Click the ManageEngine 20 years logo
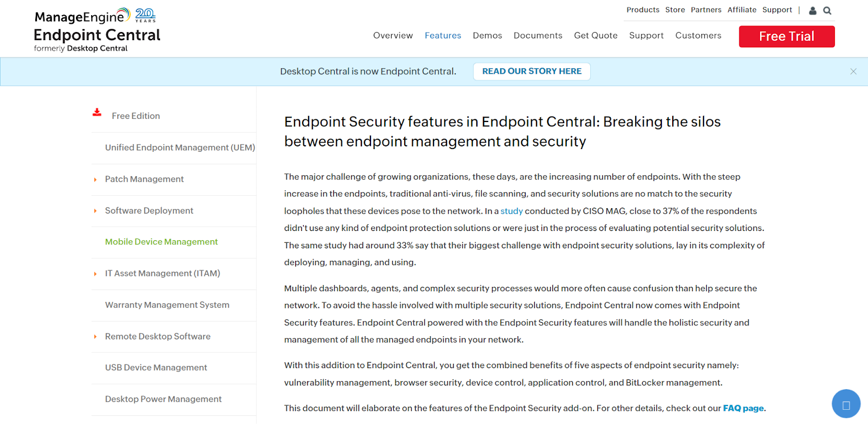The height and width of the screenshot is (424, 868). point(95,16)
